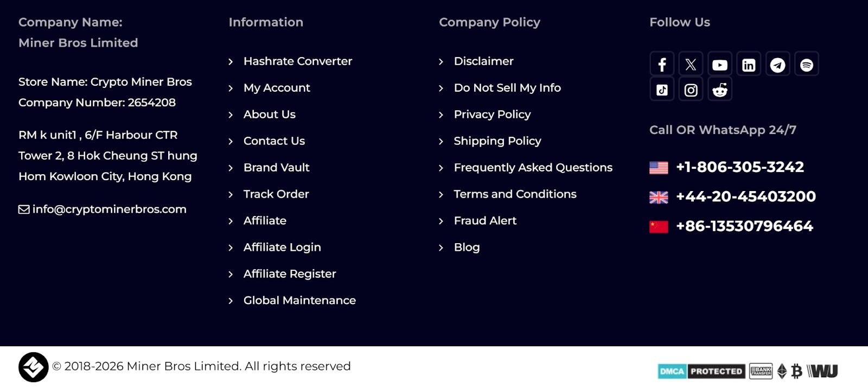Click the X (Twitter) icon

pyautogui.click(x=691, y=65)
